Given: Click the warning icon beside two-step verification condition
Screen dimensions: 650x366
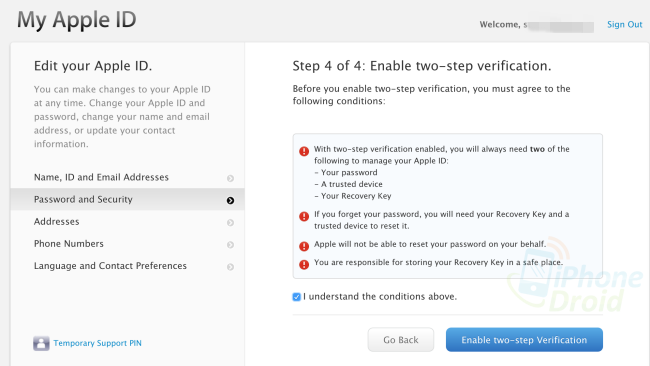Looking at the screenshot, I should coord(304,151).
